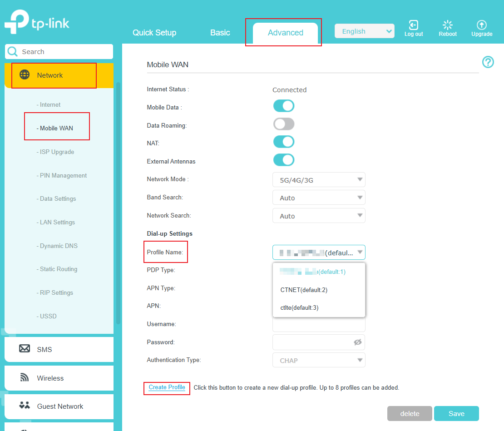Disable the Mobile Data toggle
This screenshot has width=504, height=431.
[x=284, y=106]
